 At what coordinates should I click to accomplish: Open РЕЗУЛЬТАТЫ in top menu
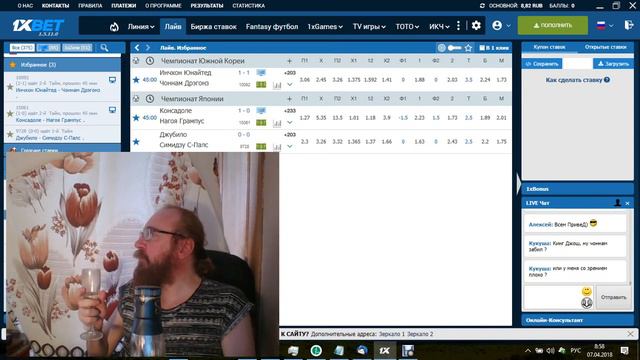pyautogui.click(x=207, y=6)
